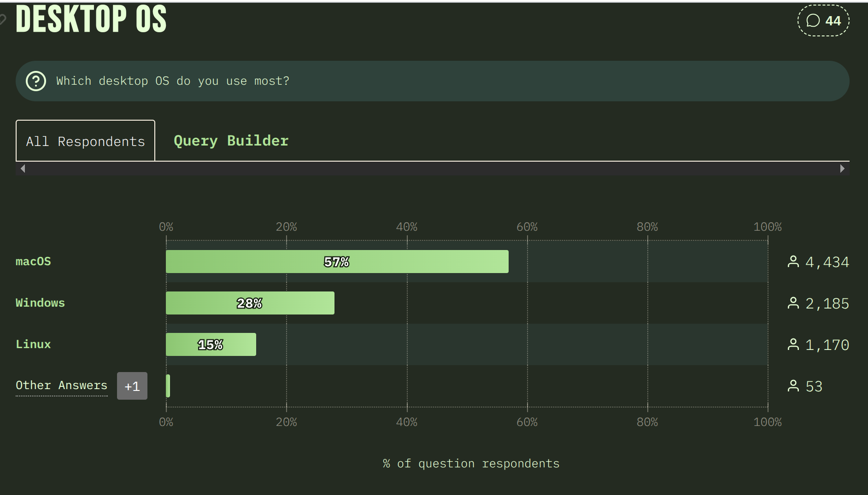Viewport: 868px width, 495px height.
Task: Click the macOS 57% bar
Action: (x=337, y=262)
